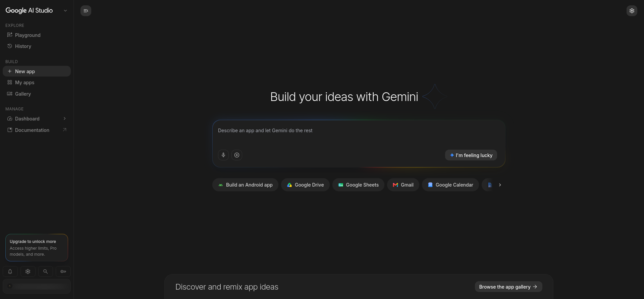Screen dimensions: 644x299
Task: Expand the Dashboard chevron arrow
Action: point(65,118)
